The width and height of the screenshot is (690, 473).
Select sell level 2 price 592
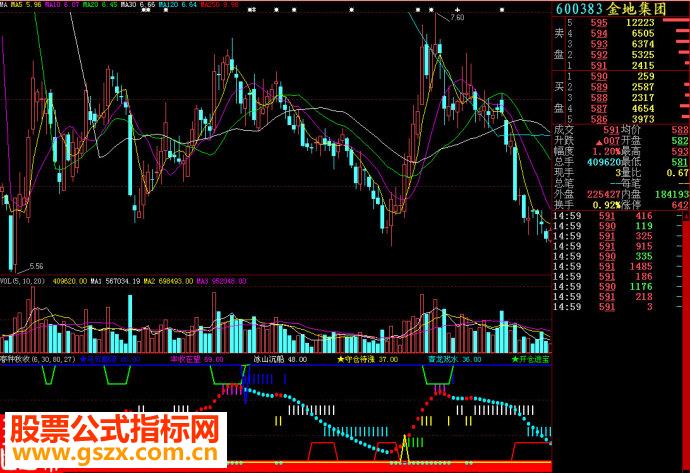(x=599, y=55)
